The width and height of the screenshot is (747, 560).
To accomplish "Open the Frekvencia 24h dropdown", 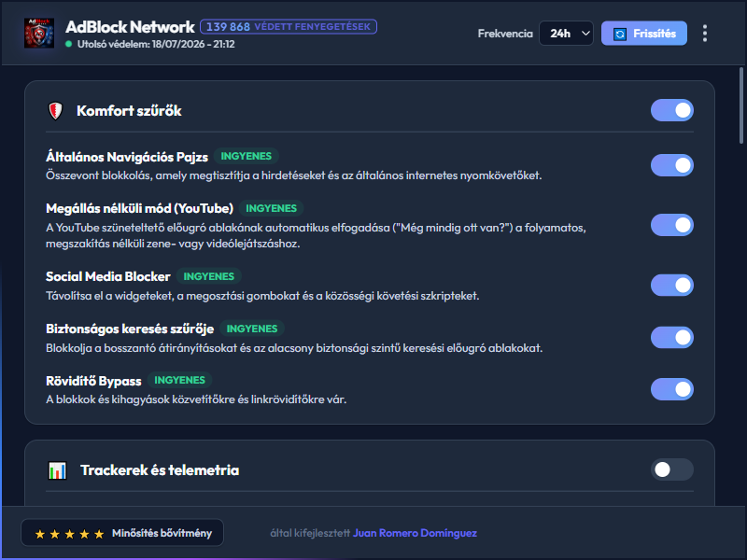I will (x=566, y=34).
